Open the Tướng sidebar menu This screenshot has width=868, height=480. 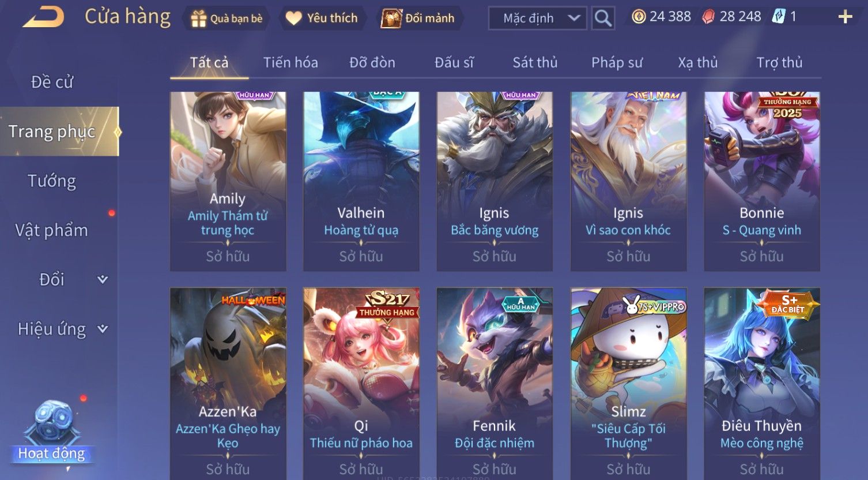tap(52, 181)
